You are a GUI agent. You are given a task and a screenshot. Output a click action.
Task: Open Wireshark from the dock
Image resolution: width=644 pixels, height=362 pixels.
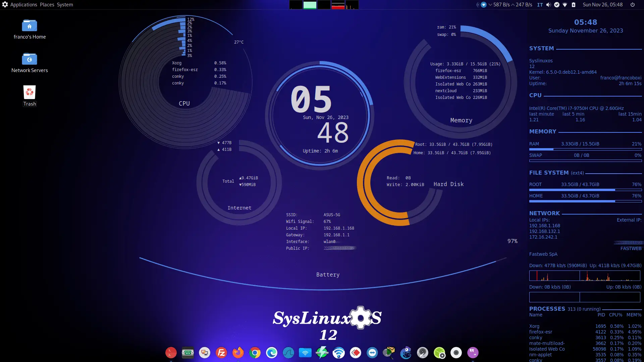288,353
